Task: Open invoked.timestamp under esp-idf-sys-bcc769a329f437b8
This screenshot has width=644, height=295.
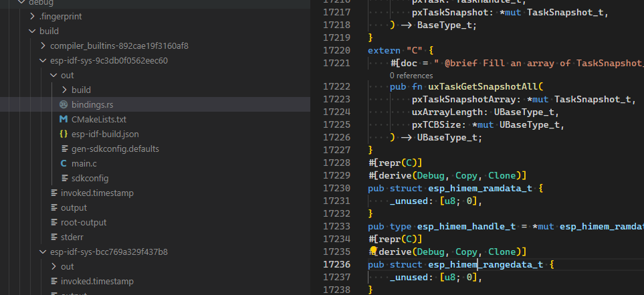Action: 97,282
